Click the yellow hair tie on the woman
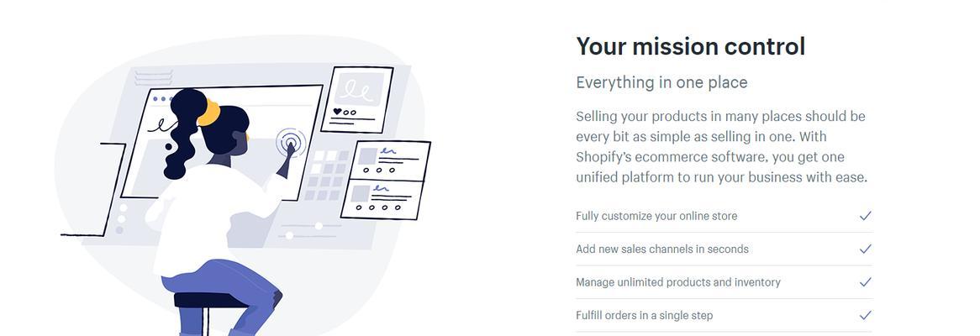Screen dimensions: 980x336 210,113
